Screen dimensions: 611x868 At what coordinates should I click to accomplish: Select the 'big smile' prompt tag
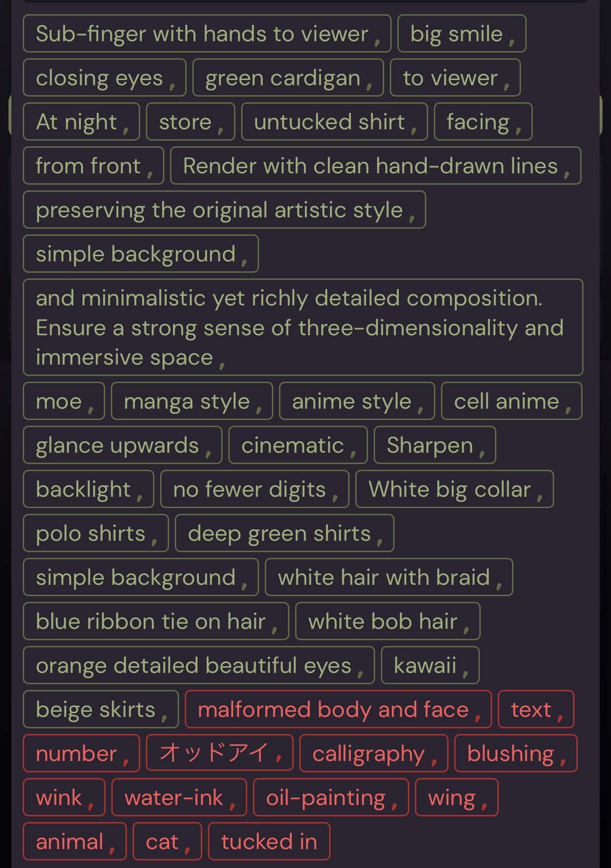(x=462, y=34)
